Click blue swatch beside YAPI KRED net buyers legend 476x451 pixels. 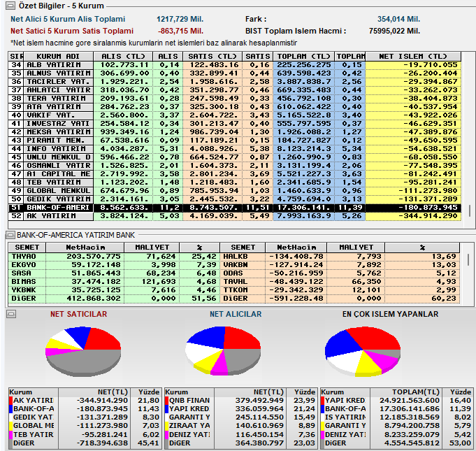tap(166, 409)
